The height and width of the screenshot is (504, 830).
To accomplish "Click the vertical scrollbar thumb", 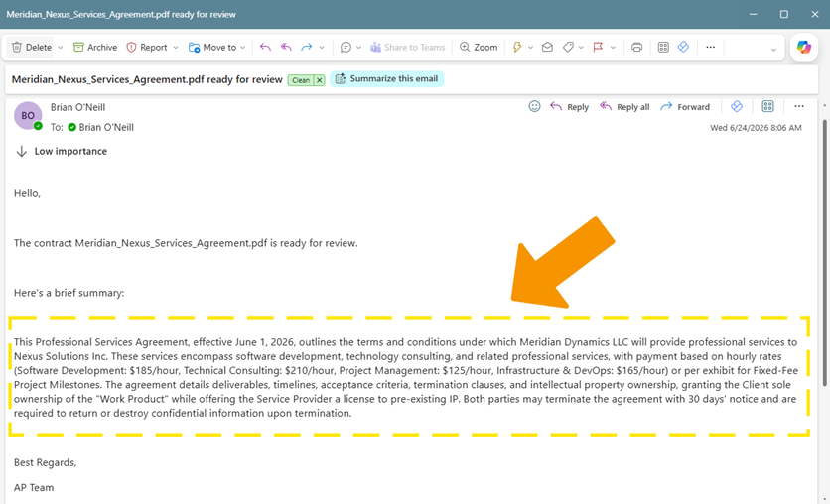I will pos(824,253).
